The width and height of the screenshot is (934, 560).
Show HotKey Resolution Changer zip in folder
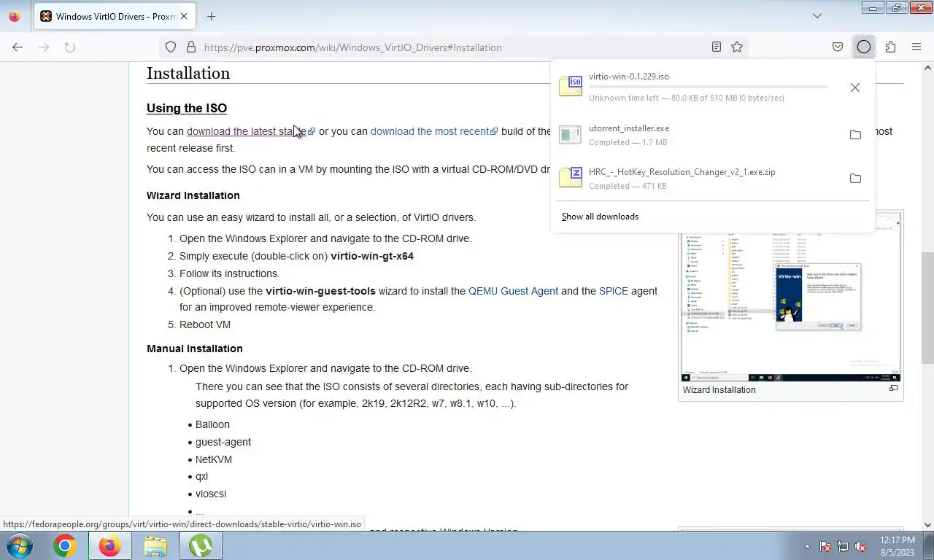pos(855,179)
